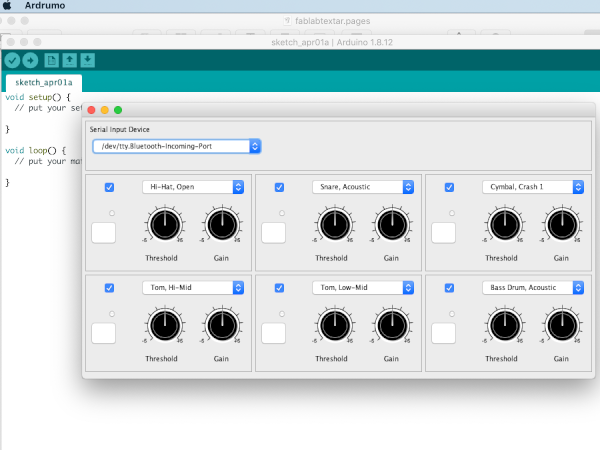Viewport: 600px width, 450px height.
Task: Click the Upload arrow button in Arduino toolbar
Action: point(30,60)
